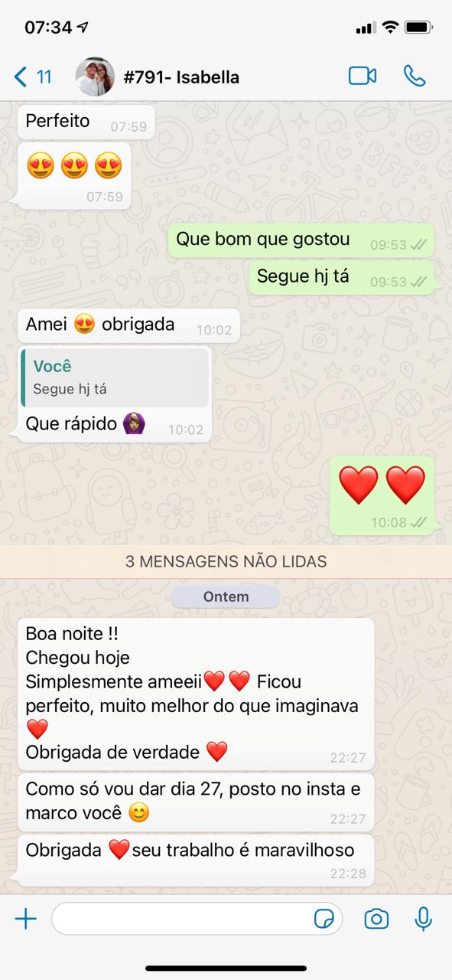
Task: Start a voice call using phone icon
Action: pos(415,76)
